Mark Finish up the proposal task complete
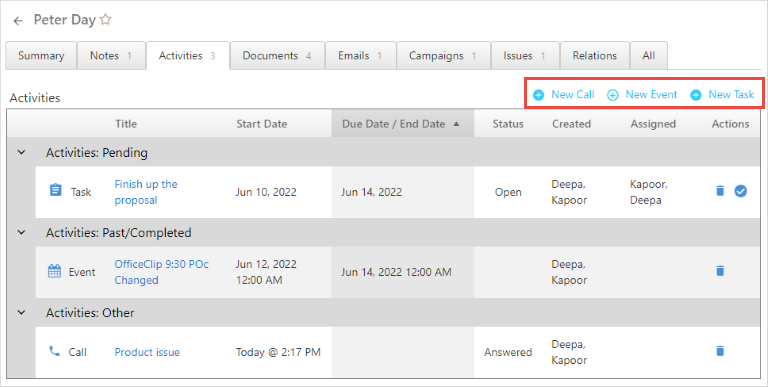The image size is (768, 387). (741, 191)
